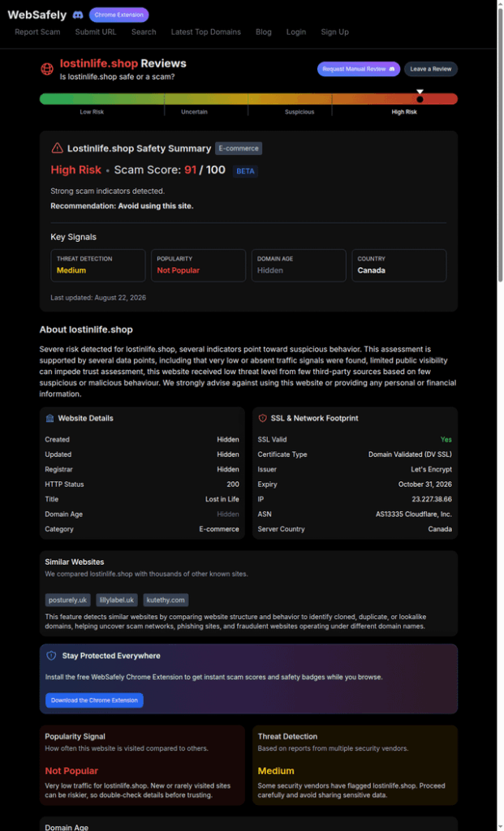Open Latest Top Domains menu item

pos(205,32)
